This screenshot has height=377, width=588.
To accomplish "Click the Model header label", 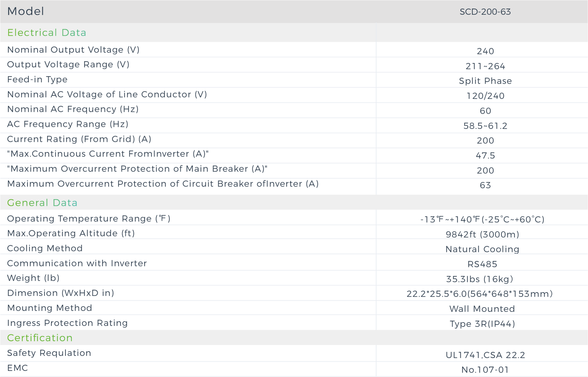I will [26, 11].
